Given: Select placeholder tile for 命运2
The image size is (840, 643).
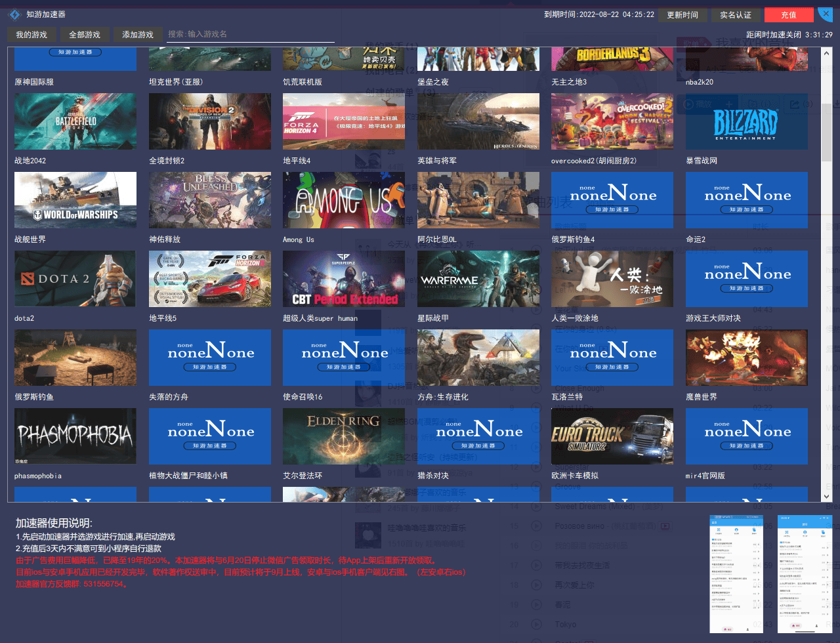Looking at the screenshot, I should tap(747, 200).
